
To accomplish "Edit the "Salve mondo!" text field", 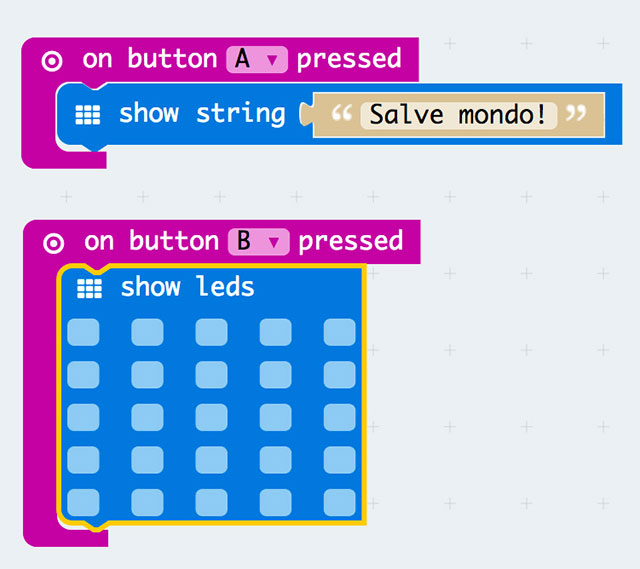I will click(459, 114).
